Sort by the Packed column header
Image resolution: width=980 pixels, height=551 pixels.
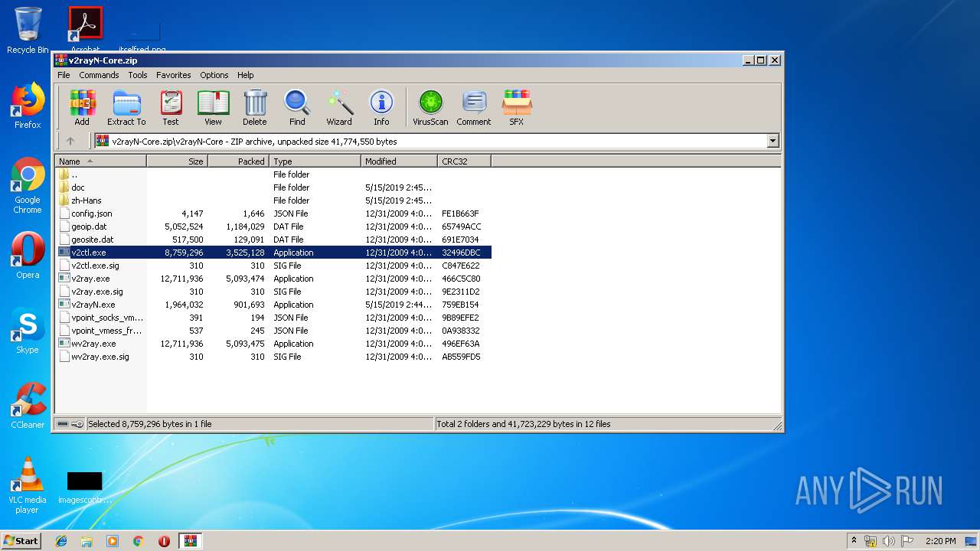[238, 161]
